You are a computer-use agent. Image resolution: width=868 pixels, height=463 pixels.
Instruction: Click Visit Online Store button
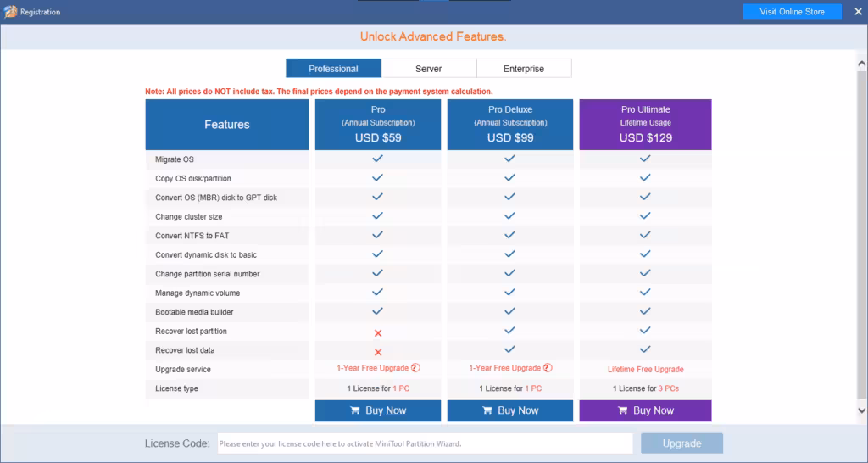pyautogui.click(x=793, y=12)
